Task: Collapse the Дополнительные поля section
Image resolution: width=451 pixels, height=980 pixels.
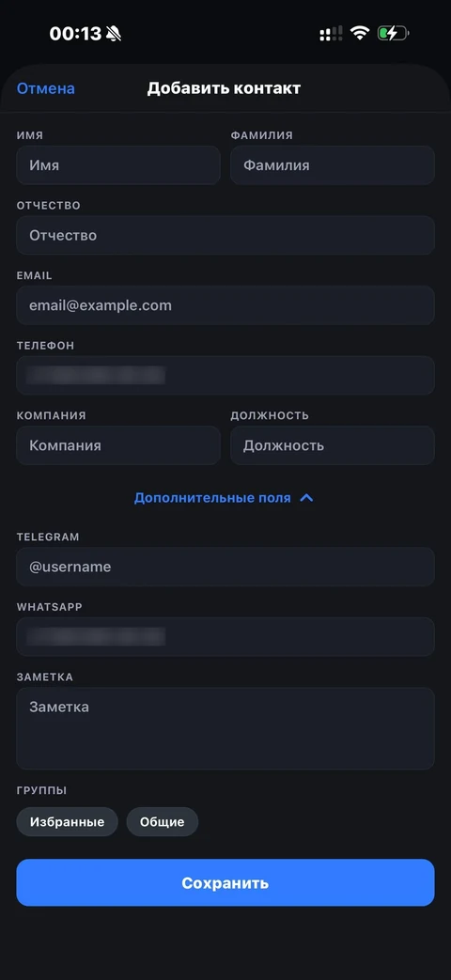Action: [224, 498]
